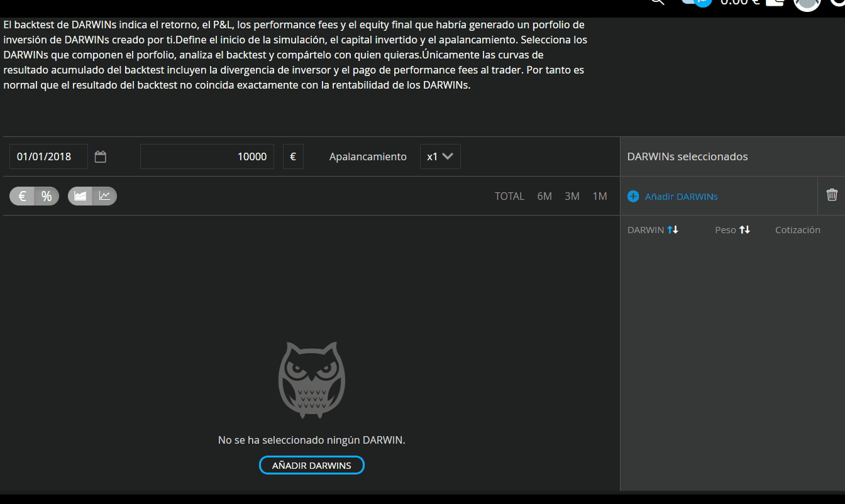Click the 'No se ha seleccionado ningún DARWIN.' message
Viewport: 845px width, 504px height.
pos(311,440)
